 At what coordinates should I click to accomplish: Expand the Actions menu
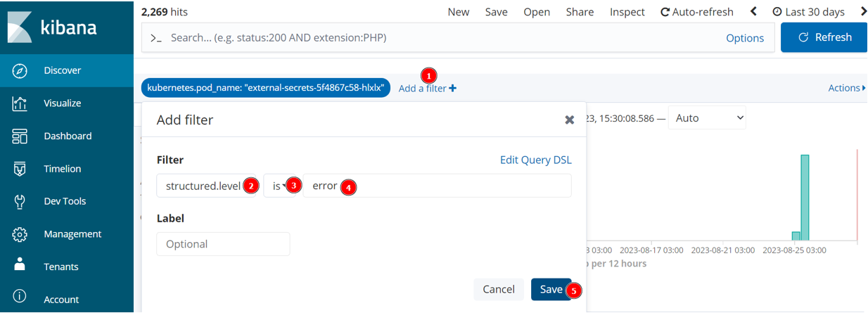click(x=847, y=88)
